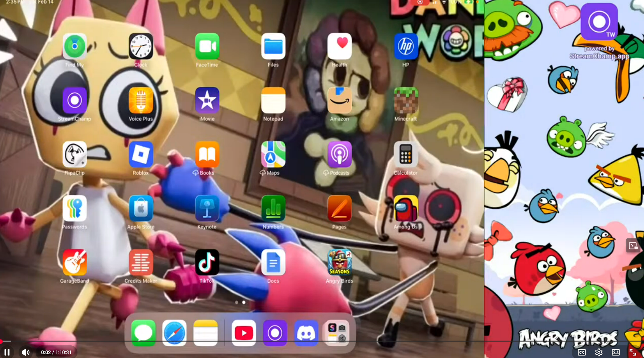Open YouTube from the dock
Viewport: 644px width, 358px height.
coord(244,333)
